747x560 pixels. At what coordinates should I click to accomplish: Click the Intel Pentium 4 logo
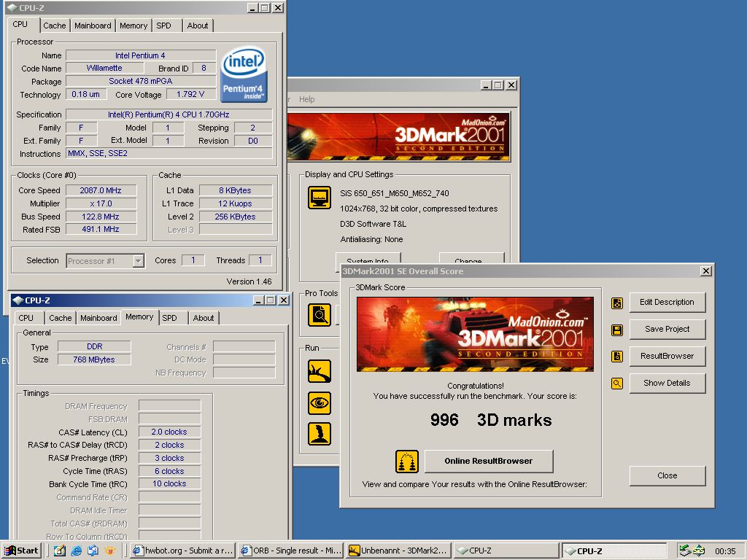click(x=244, y=74)
